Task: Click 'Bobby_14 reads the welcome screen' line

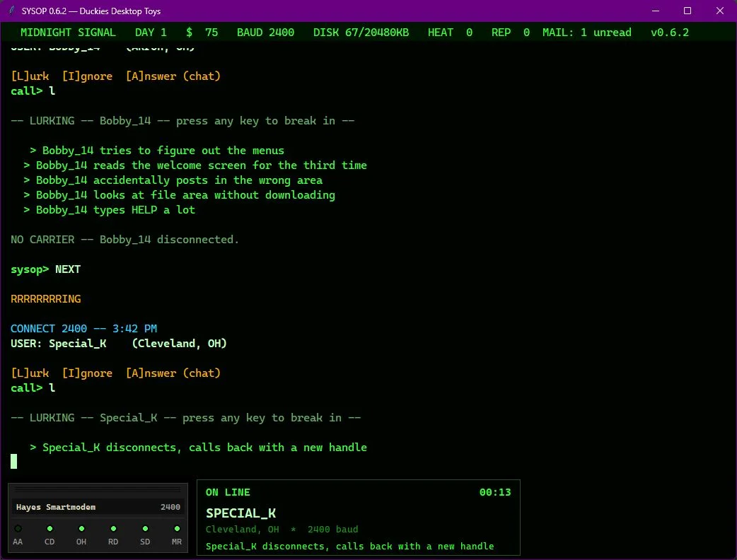Action: coord(195,165)
